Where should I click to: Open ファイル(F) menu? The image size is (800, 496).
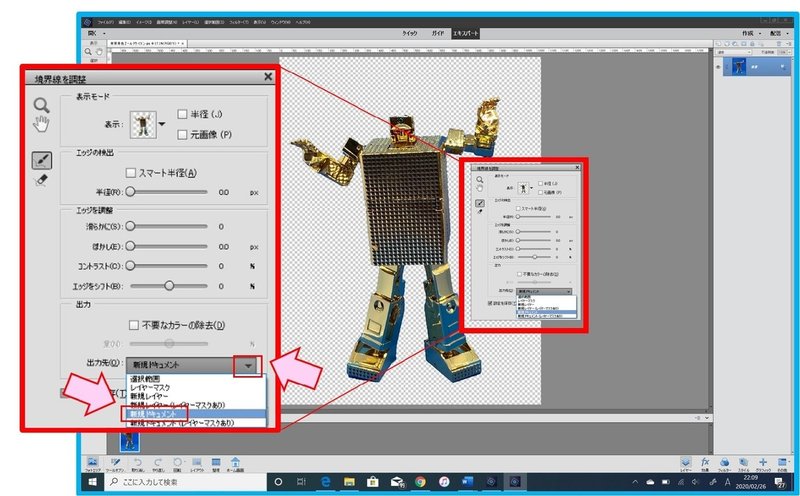(x=107, y=22)
